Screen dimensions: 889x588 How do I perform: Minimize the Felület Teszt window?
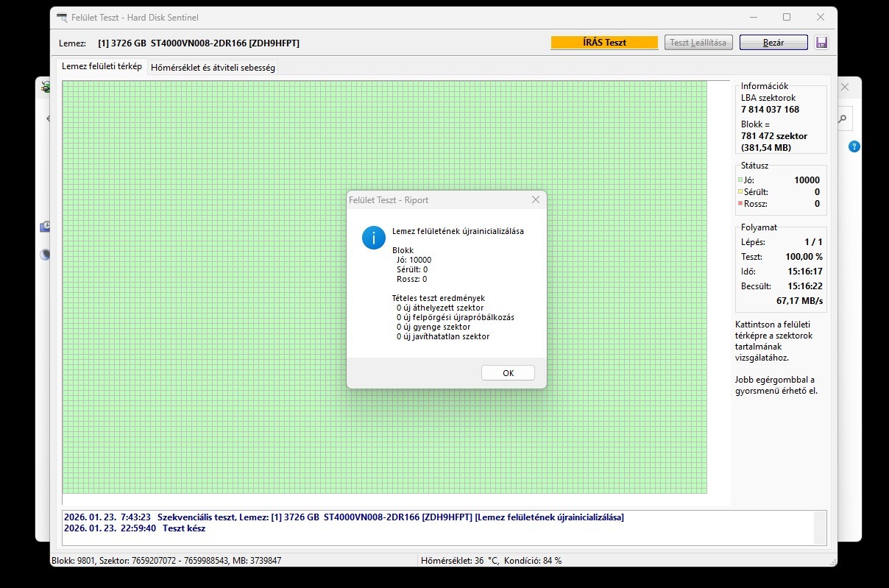[752, 17]
